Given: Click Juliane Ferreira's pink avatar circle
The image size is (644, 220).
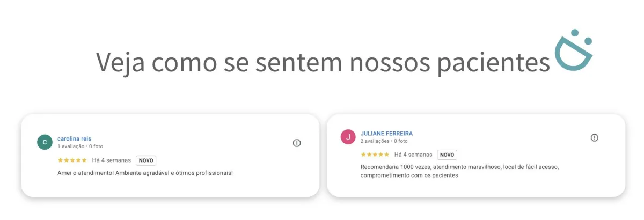Looking at the screenshot, I should click(x=348, y=137).
